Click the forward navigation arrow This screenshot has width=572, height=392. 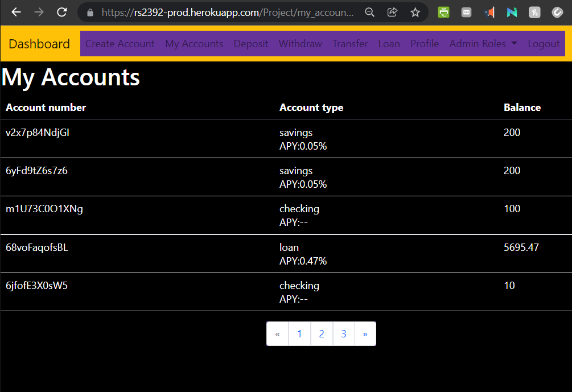(x=38, y=12)
